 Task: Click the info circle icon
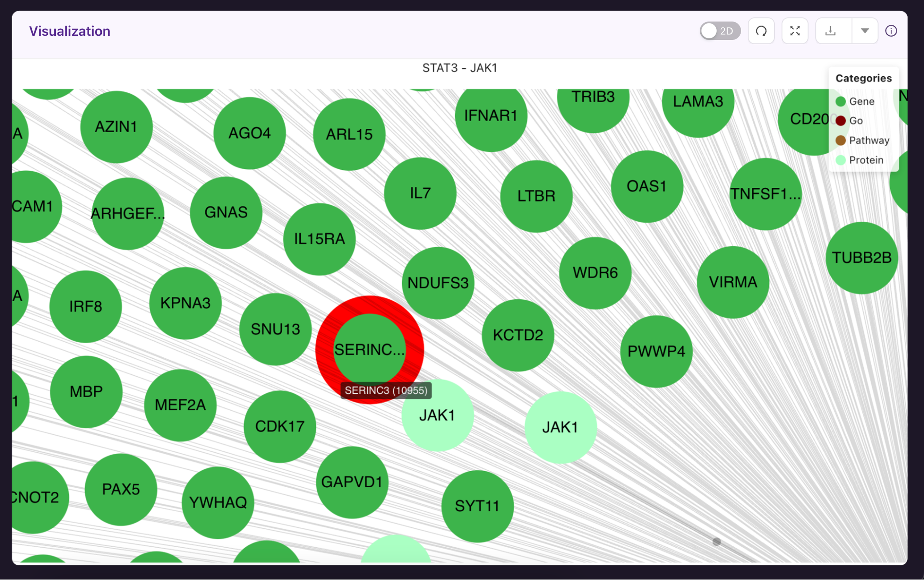tap(891, 31)
